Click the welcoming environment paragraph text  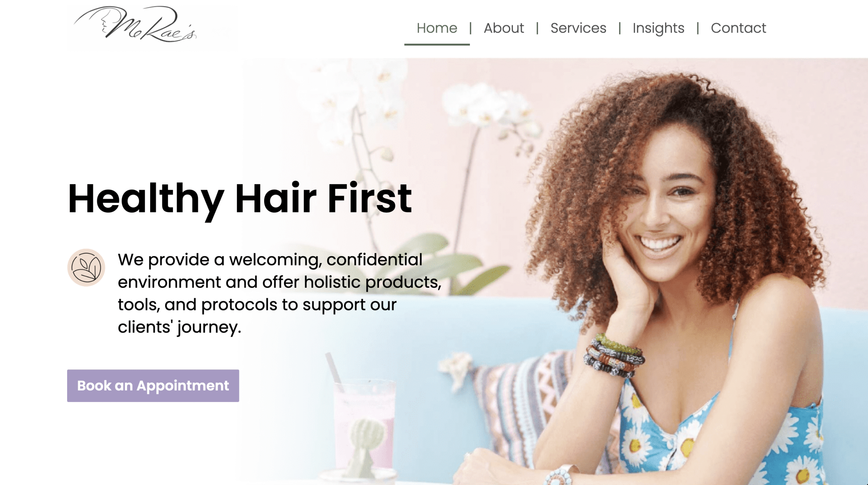[280, 294]
